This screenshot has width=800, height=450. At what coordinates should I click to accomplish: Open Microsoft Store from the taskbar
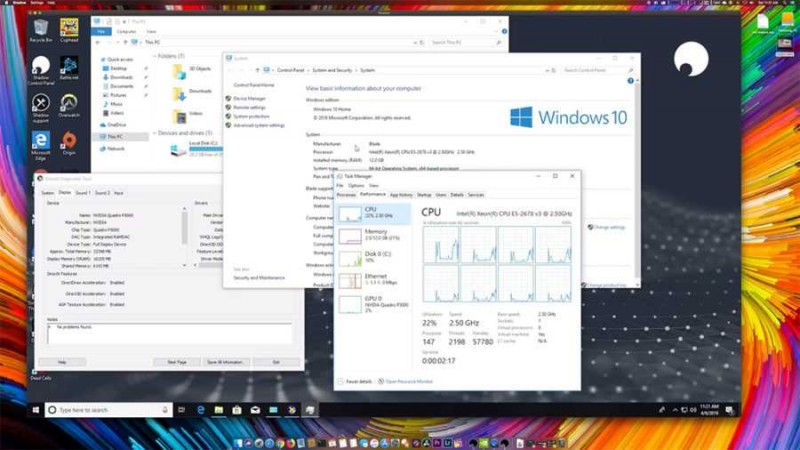[x=237, y=410]
